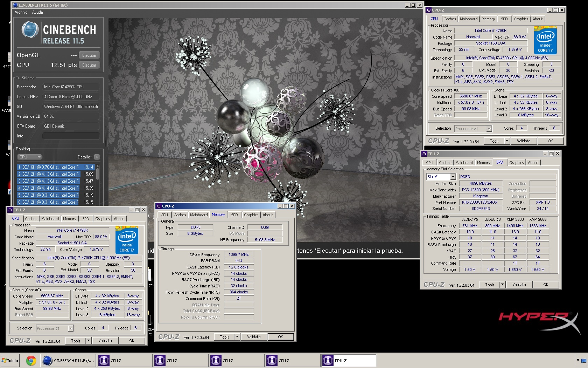Click Validate in CPU-Z window above SPD window

[x=524, y=141]
